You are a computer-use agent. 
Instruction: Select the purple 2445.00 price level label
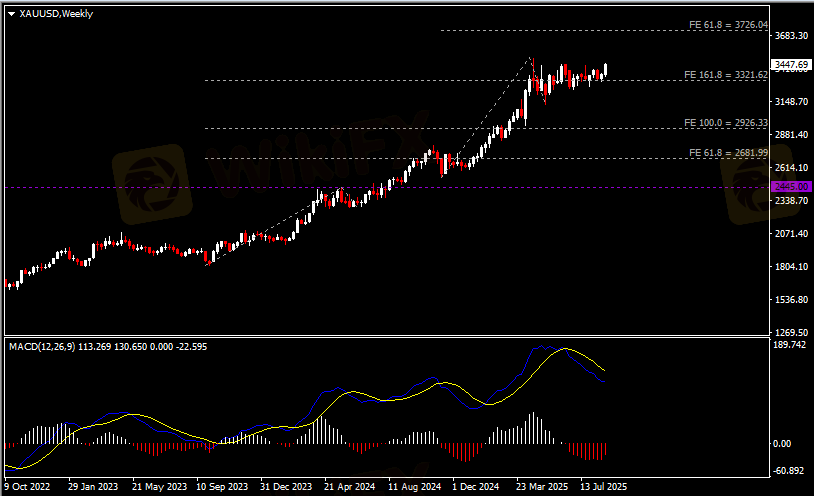[792, 186]
